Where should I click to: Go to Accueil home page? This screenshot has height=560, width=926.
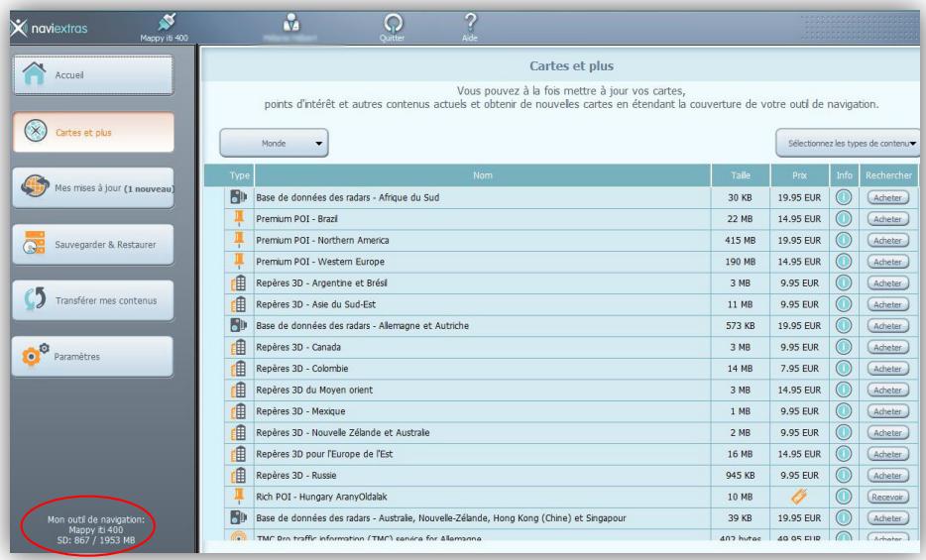93,75
